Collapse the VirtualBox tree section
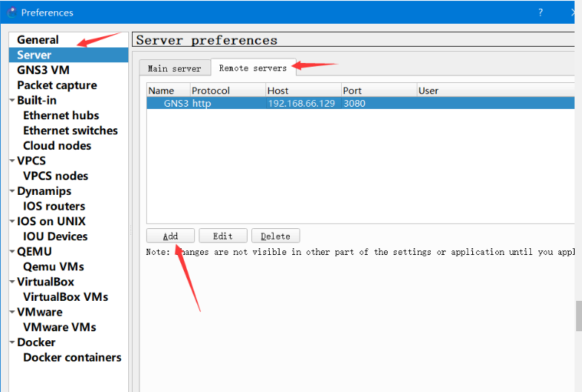This screenshot has height=392, width=582. coord(13,282)
